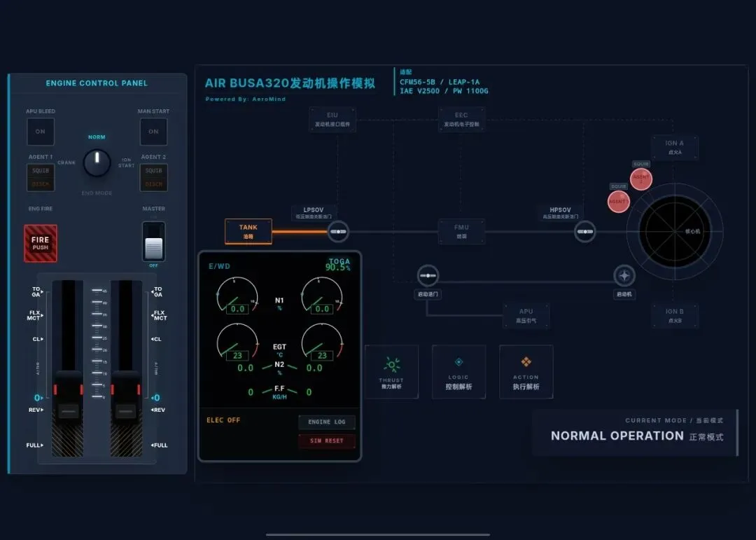This screenshot has height=540, width=756.
Task: Select right TO GA detent label
Action: (157, 292)
